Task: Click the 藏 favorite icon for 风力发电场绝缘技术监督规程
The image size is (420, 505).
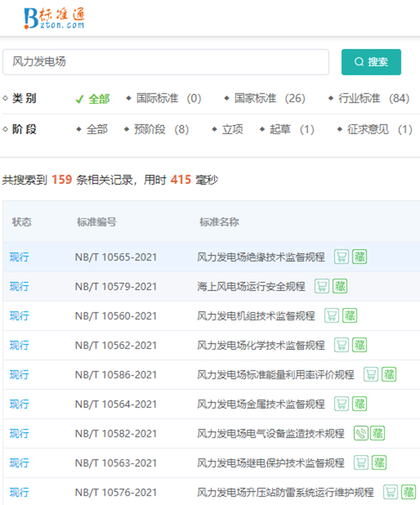Action: tap(359, 257)
